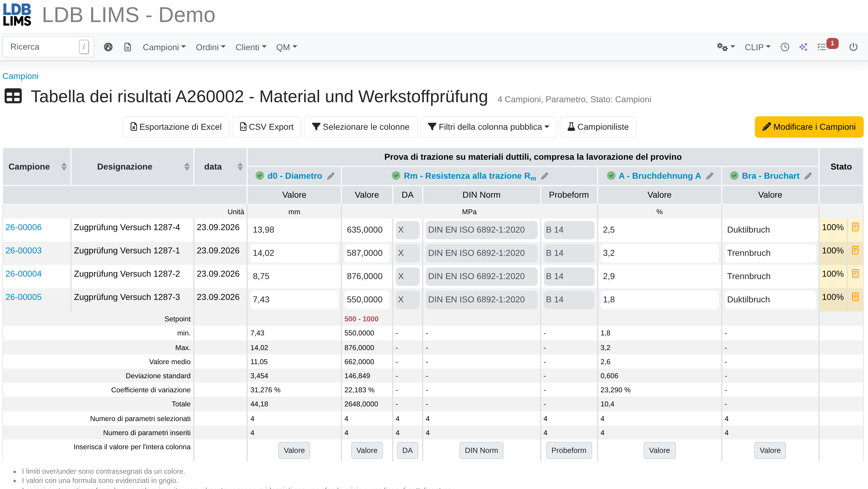
Task: Sort table by Designazione column
Action: [187, 166]
